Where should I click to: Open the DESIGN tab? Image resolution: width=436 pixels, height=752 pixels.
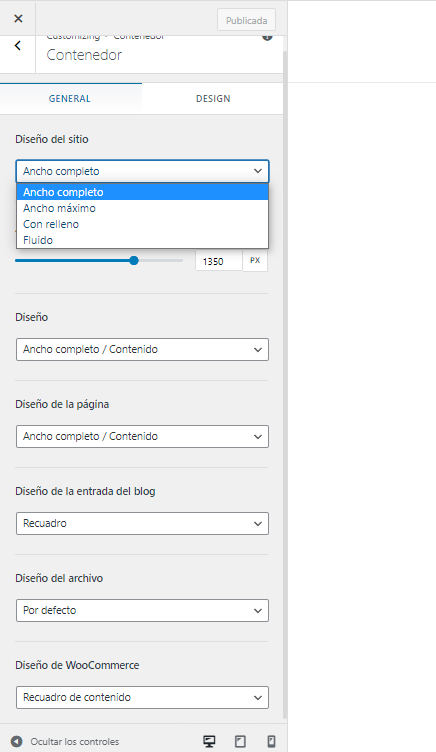click(213, 99)
